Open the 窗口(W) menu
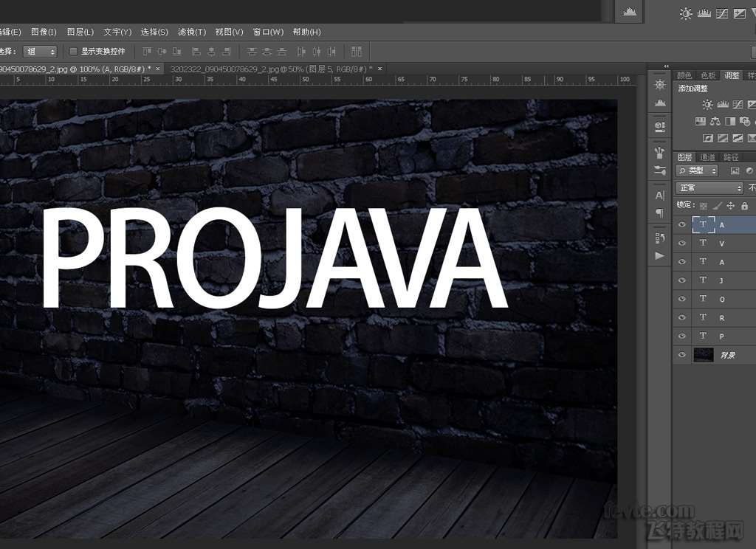Screen dimensions: 756x549 pyautogui.click(x=268, y=32)
